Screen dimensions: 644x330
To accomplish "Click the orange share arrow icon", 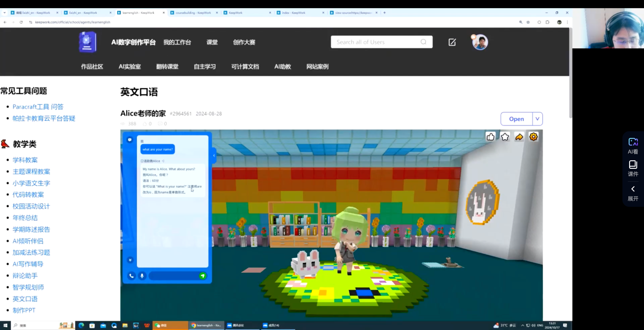I will [x=519, y=137].
